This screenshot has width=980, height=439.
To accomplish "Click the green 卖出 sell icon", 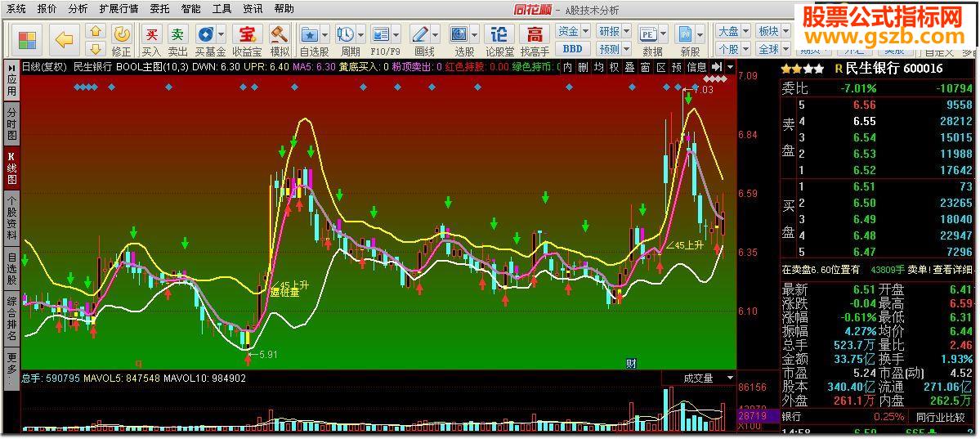I will tap(178, 34).
